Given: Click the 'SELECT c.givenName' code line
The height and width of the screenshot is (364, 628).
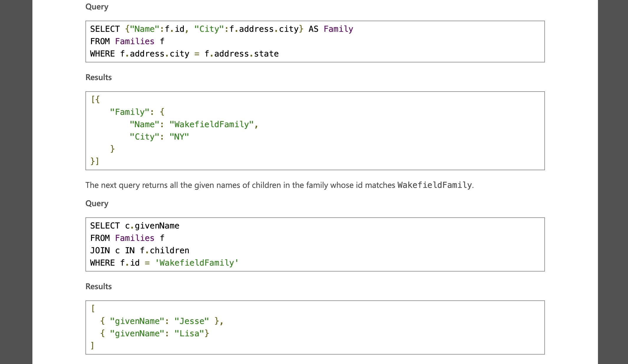Looking at the screenshot, I should click(135, 226).
